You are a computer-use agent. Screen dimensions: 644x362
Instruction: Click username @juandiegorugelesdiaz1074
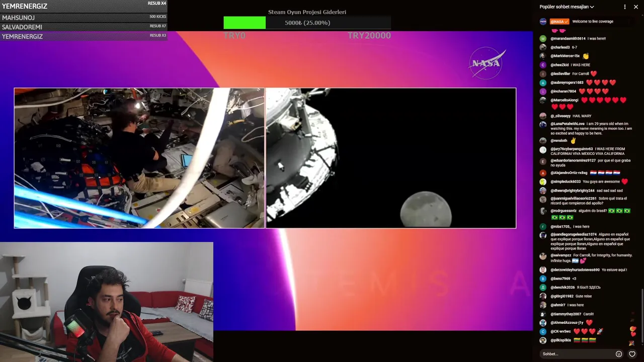(x=574, y=234)
